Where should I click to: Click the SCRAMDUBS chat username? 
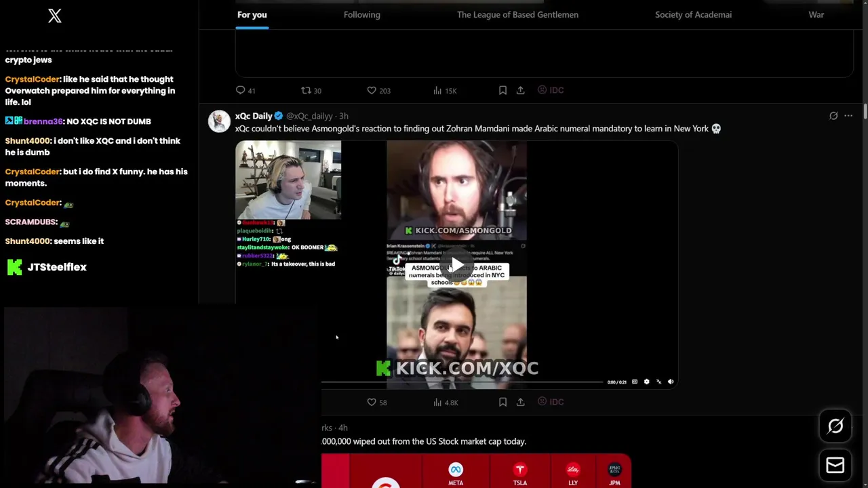31,222
